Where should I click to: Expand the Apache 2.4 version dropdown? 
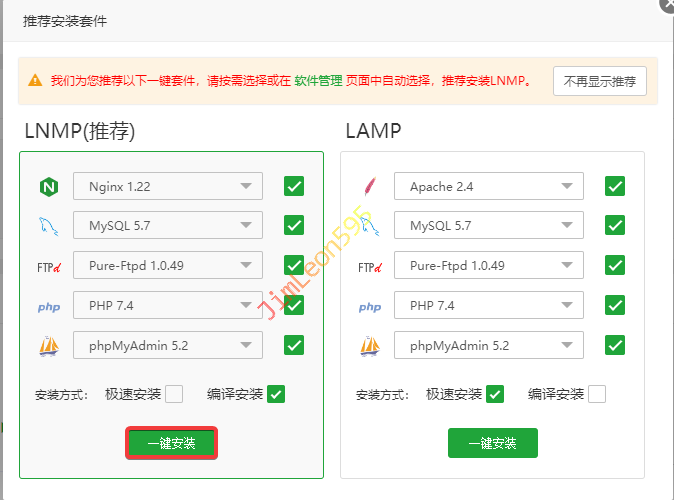coord(489,186)
